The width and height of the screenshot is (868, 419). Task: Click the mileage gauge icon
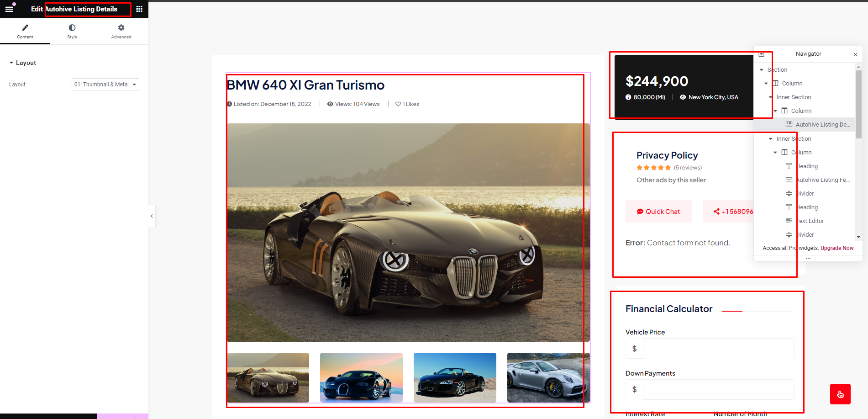(x=628, y=97)
